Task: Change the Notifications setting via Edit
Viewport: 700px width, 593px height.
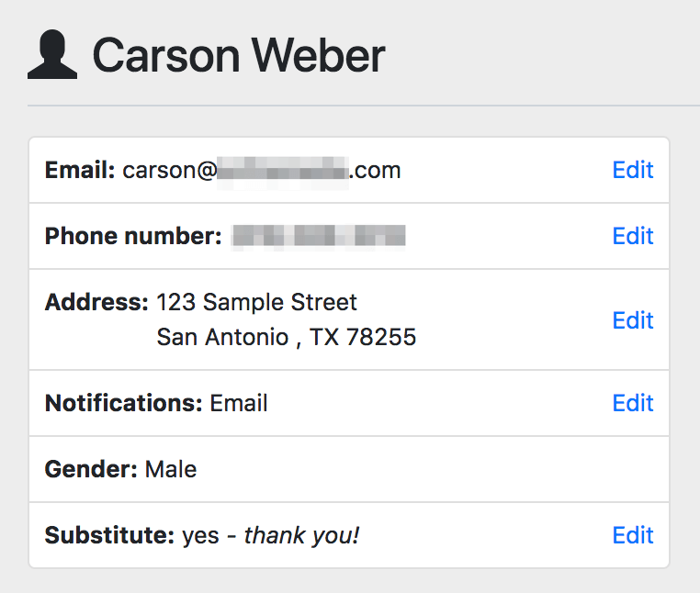Action: click(x=632, y=403)
